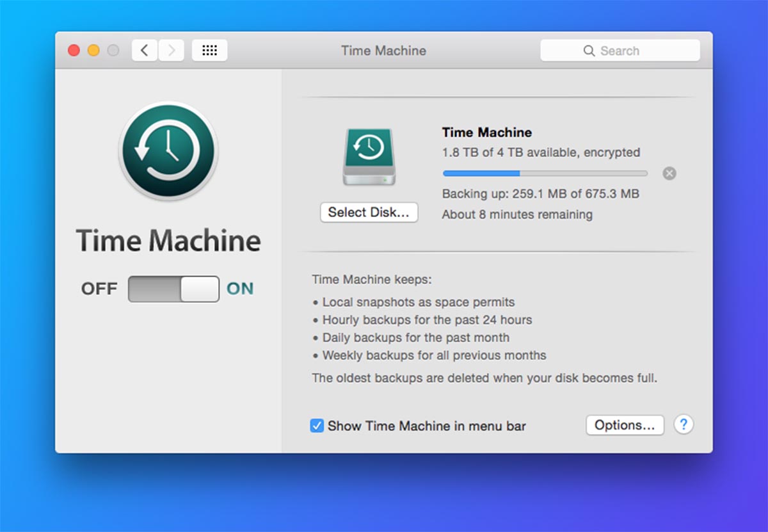
Task: Click the bold Time Machine disk name
Action: [x=486, y=133]
